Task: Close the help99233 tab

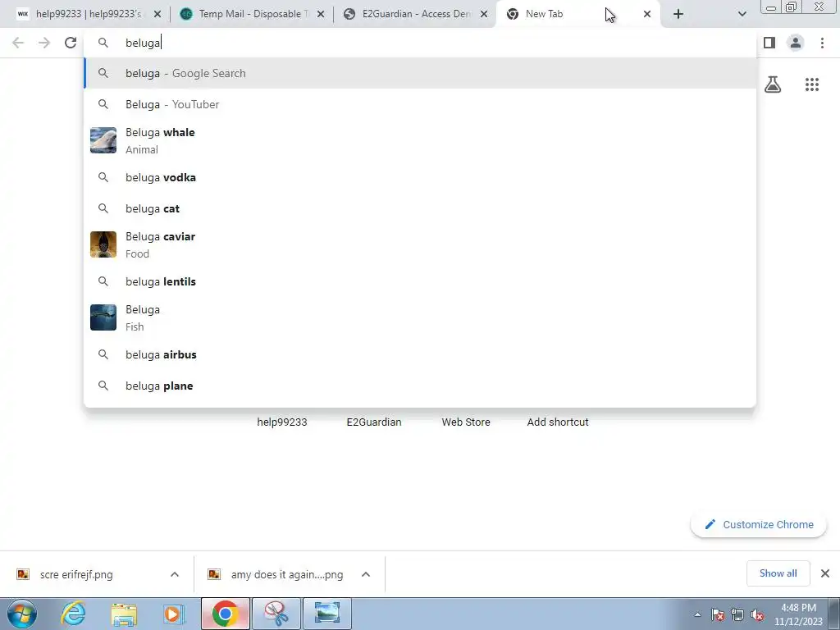Action: [x=157, y=15]
